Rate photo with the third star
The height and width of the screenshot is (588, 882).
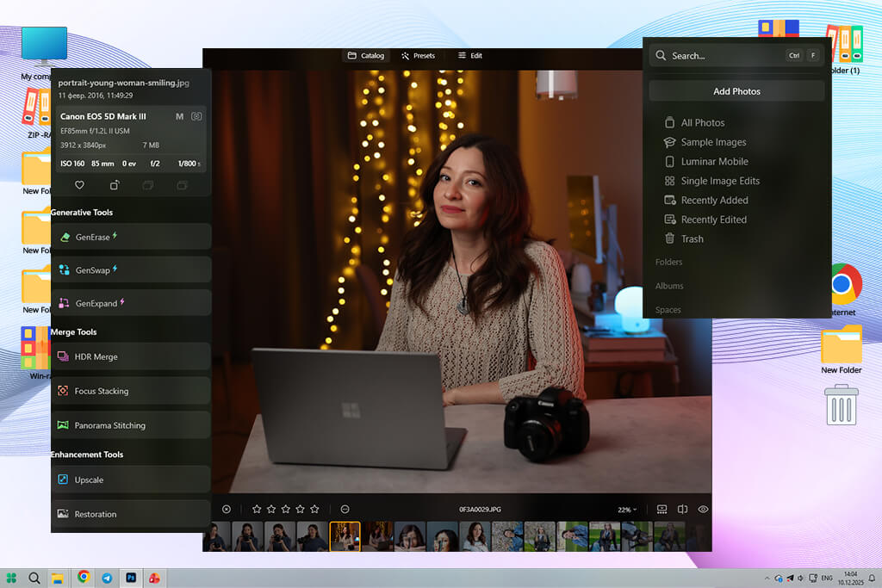coord(286,510)
